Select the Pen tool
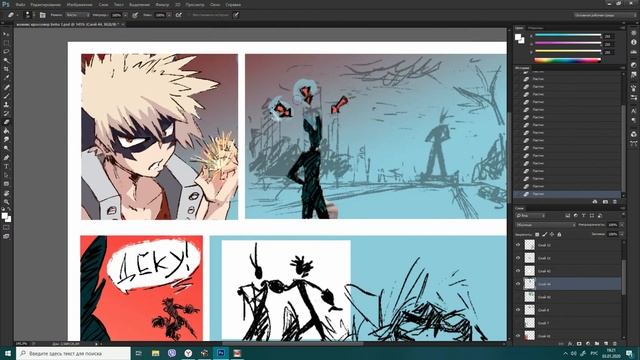The height and width of the screenshot is (360, 640). [6, 158]
